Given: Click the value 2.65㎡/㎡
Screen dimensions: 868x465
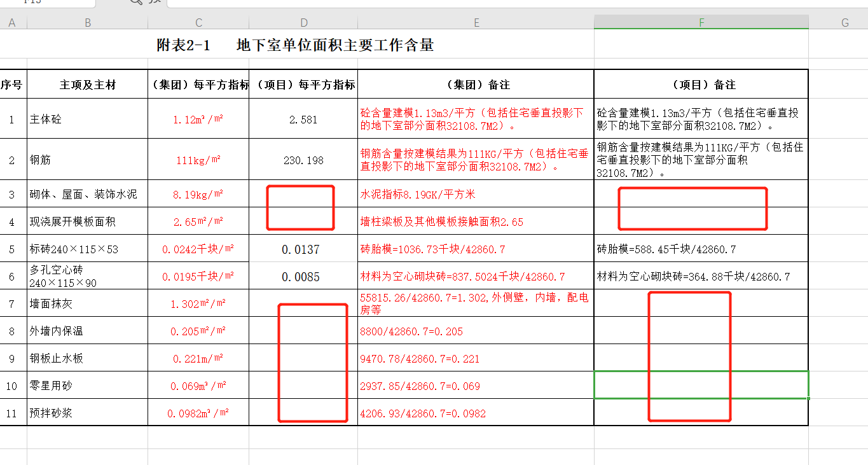Looking at the screenshot, I should point(198,221).
